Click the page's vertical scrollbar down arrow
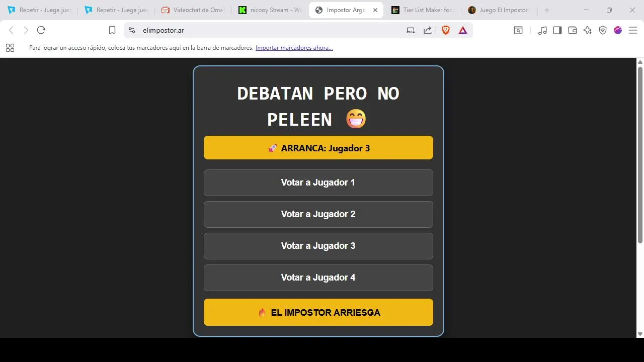Screen dimensions: 644x362 (640, 334)
